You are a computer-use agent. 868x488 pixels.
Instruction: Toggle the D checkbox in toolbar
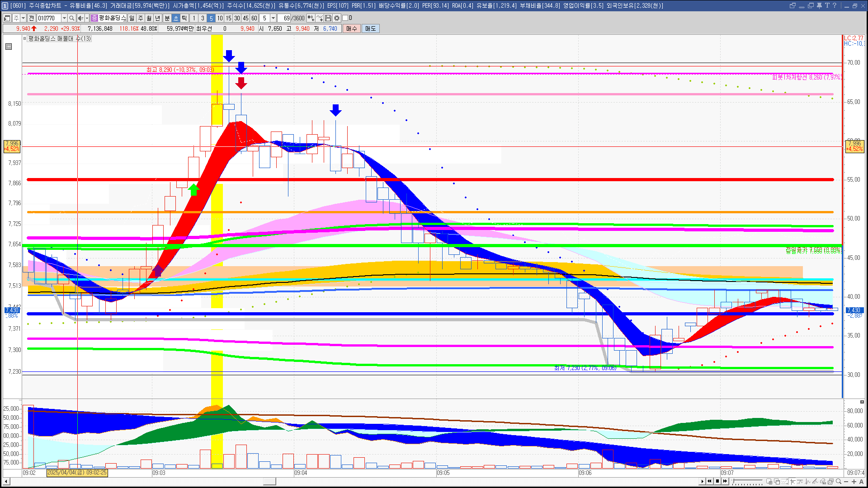pyautogui.click(x=345, y=18)
